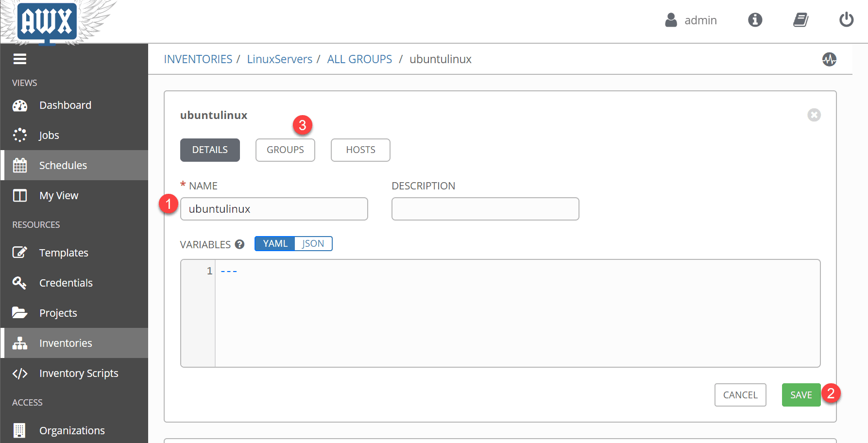Click the Templates pencil icon
This screenshot has height=443, width=868.
pos(20,253)
